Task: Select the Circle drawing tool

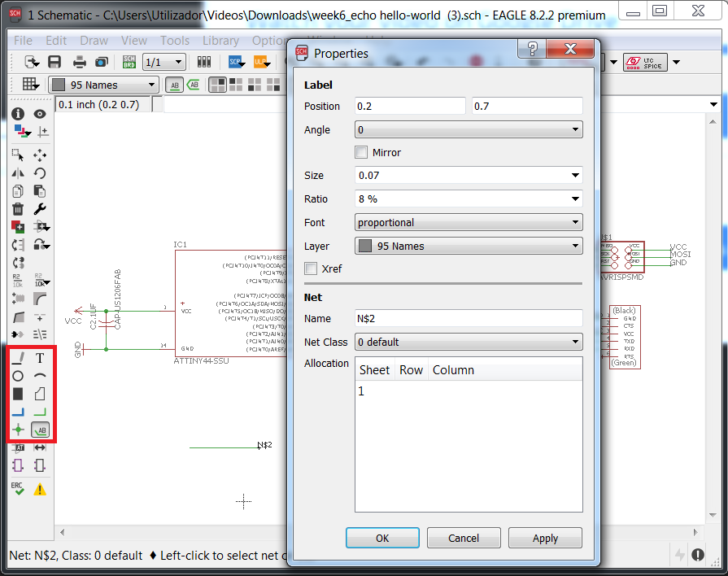Action: pyautogui.click(x=18, y=376)
